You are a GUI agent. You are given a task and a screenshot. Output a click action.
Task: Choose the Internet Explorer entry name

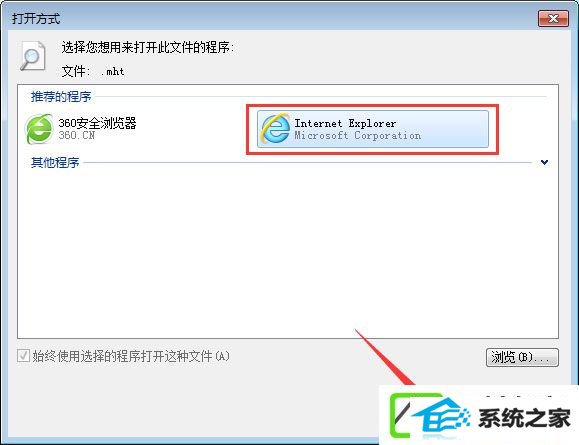coord(345,123)
